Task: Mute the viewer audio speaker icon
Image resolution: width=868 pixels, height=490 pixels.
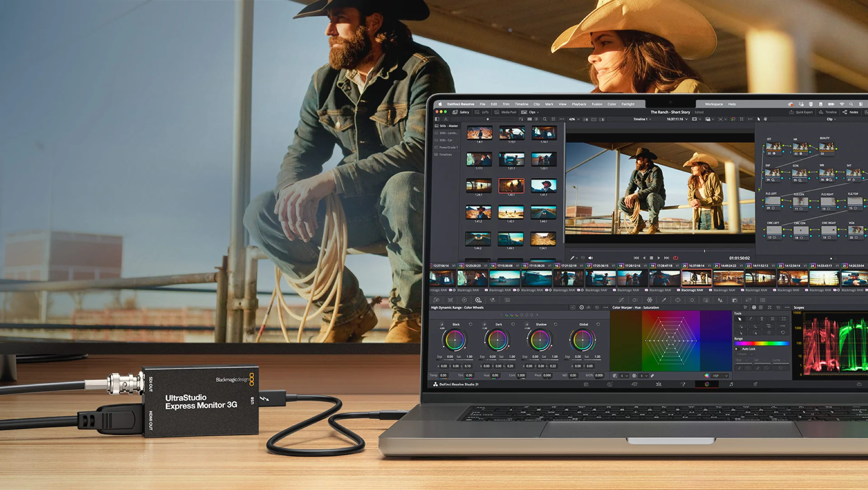Action: (x=590, y=258)
